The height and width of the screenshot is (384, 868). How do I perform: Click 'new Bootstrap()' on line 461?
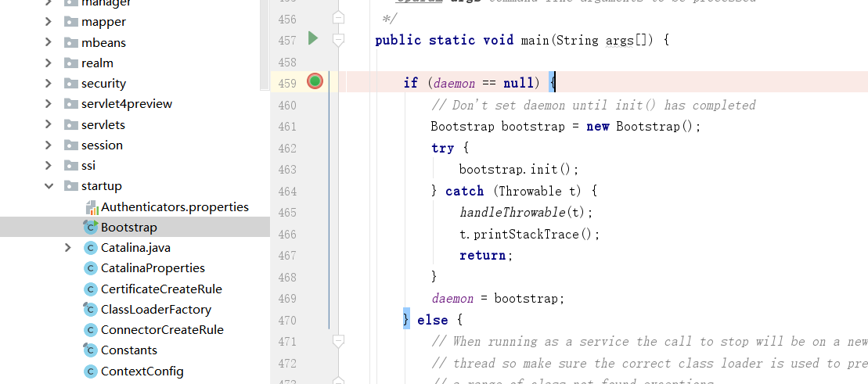point(640,126)
